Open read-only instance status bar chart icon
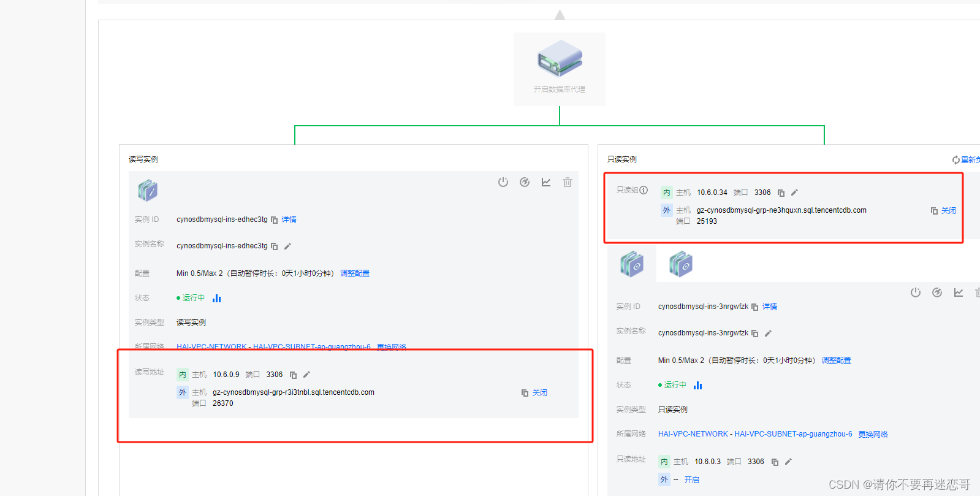 697,385
